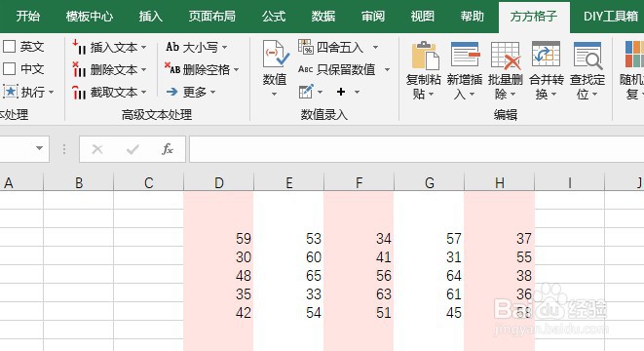The image size is (644, 351).
Task: Click the formula bar cancel X icon
Action: (x=97, y=149)
